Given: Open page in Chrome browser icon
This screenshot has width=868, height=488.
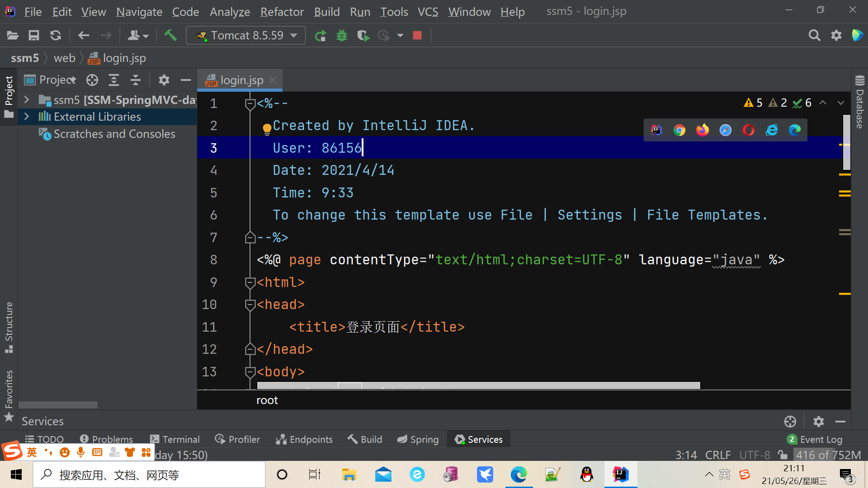Looking at the screenshot, I should [679, 130].
